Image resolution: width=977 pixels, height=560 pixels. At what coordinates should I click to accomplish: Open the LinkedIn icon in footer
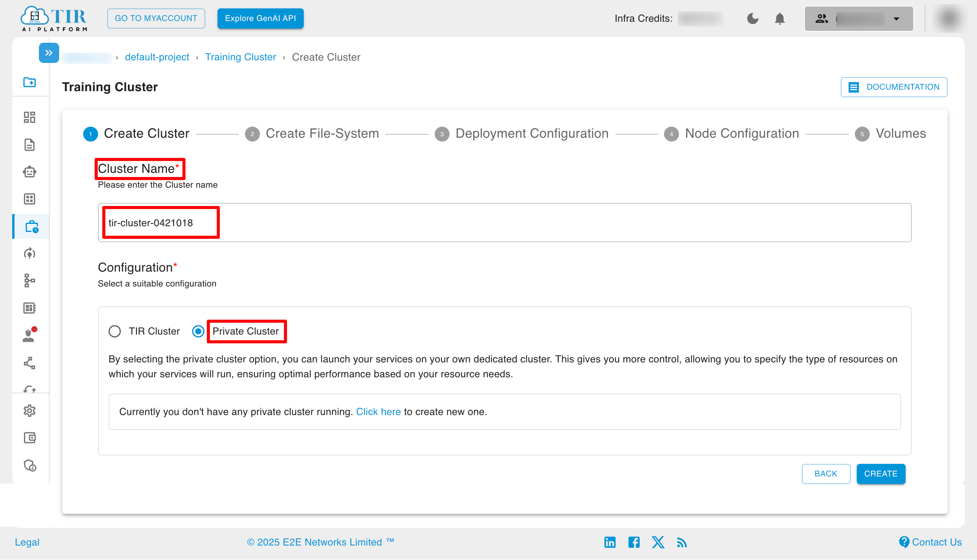click(609, 542)
